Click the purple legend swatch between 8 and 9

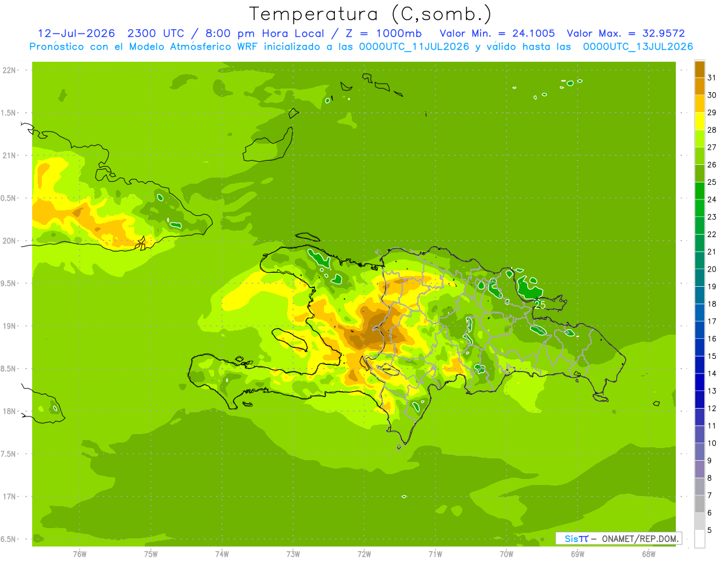699,469
